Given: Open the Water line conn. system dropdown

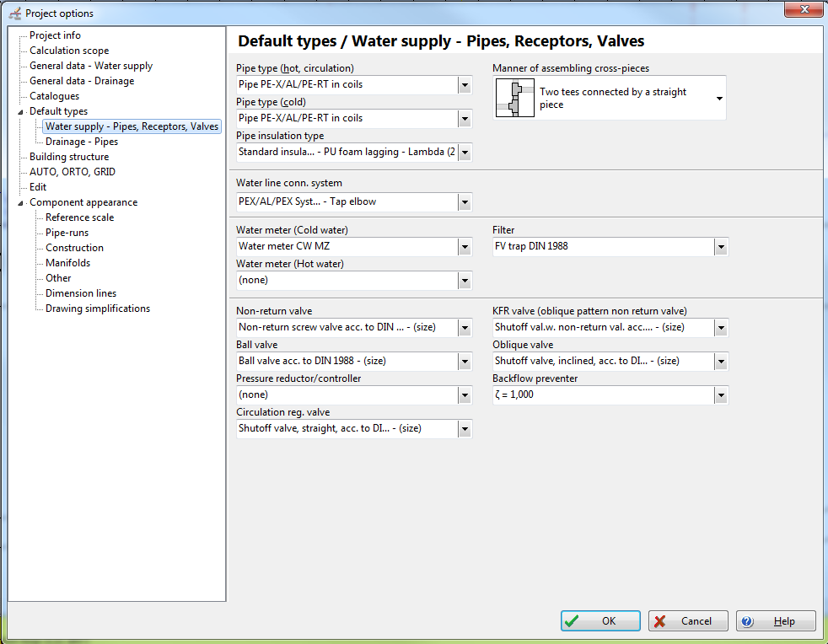Looking at the screenshot, I should tap(465, 202).
